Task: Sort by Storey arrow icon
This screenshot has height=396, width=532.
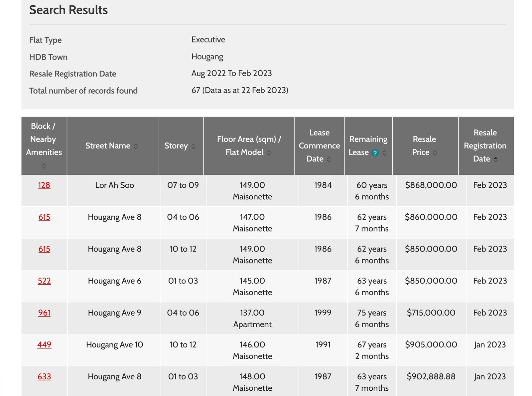Action: [x=193, y=146]
